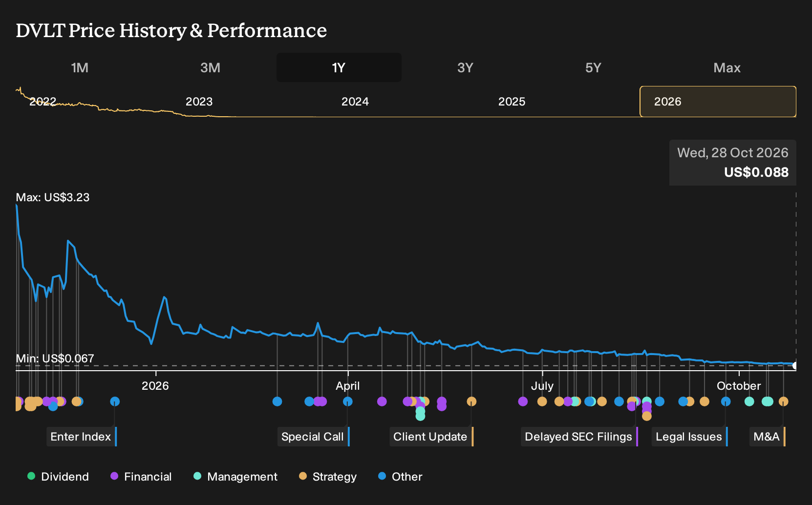This screenshot has height=505, width=812.
Task: Toggle Other events in legend
Action: [x=400, y=477]
